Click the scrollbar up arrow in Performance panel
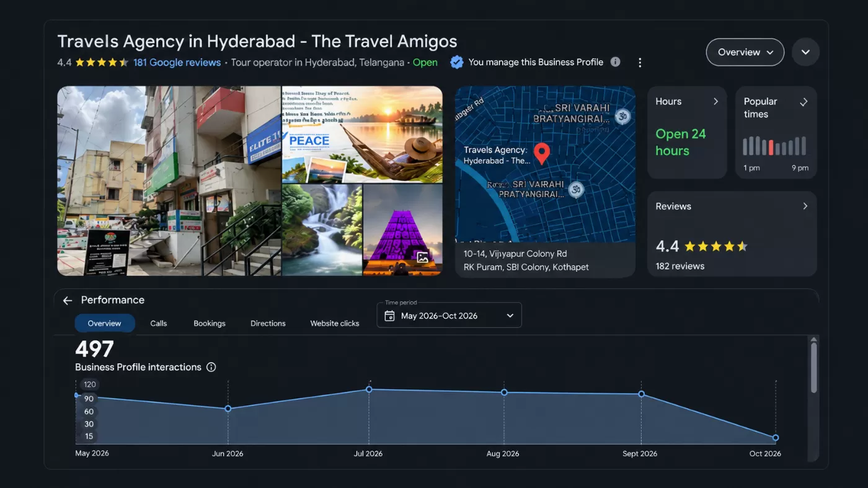This screenshot has height=488, width=868. point(814,339)
